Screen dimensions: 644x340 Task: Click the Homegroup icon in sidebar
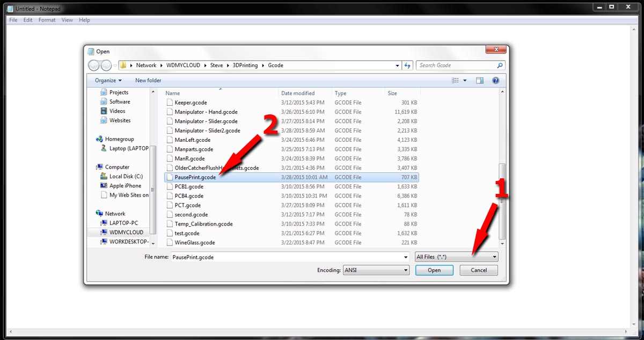point(100,139)
